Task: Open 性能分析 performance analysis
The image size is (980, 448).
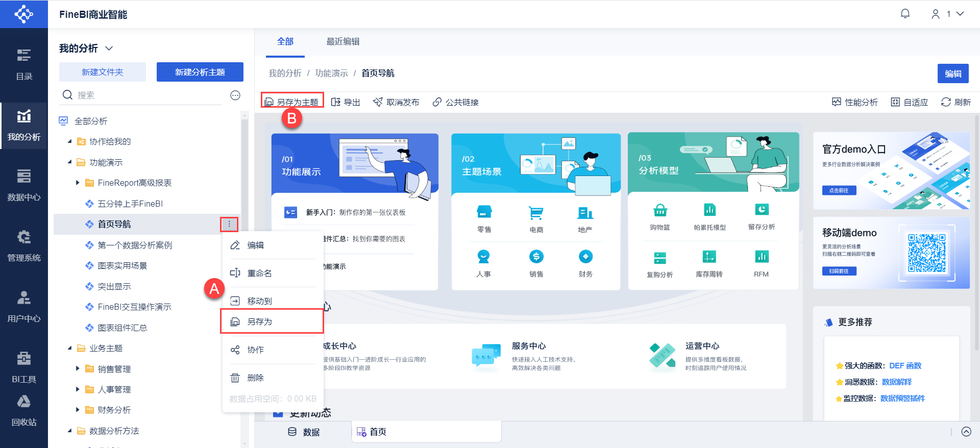Action: (x=855, y=102)
